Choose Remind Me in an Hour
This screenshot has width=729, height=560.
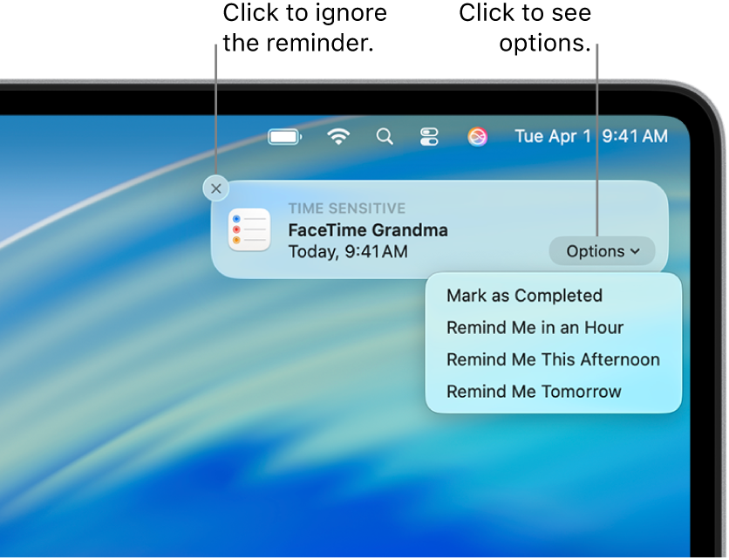point(535,327)
